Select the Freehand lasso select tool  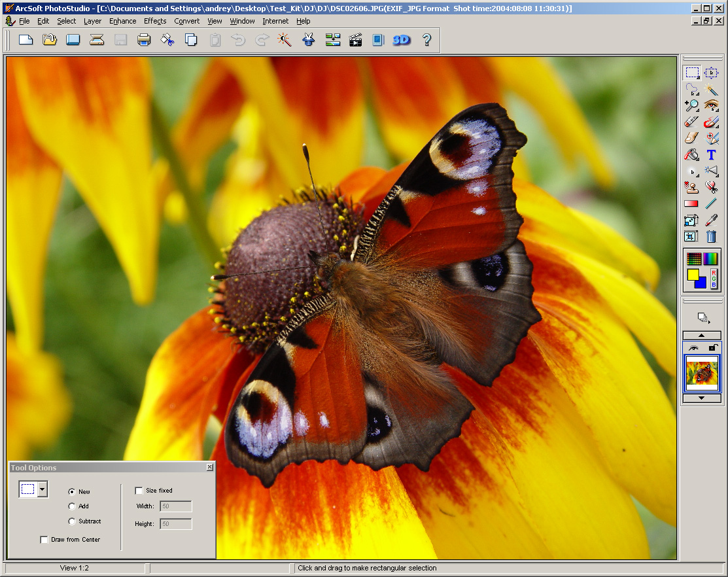(692, 89)
